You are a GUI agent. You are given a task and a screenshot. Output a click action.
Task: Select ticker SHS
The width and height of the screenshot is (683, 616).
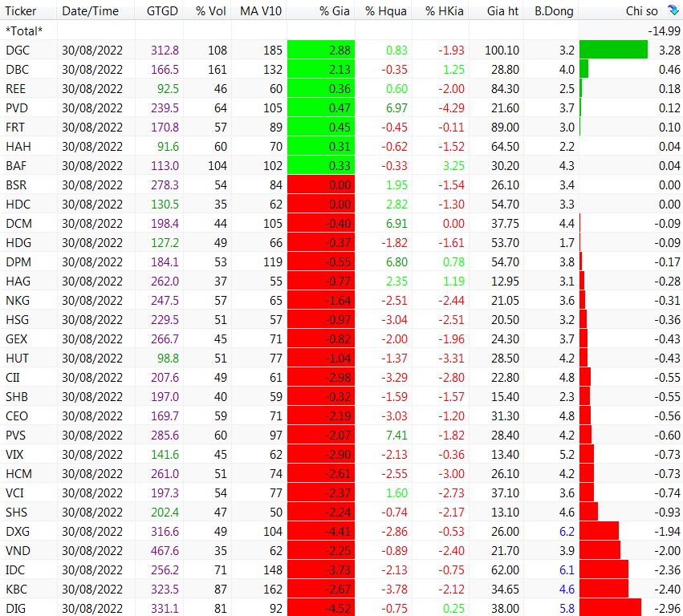pyautogui.click(x=16, y=512)
